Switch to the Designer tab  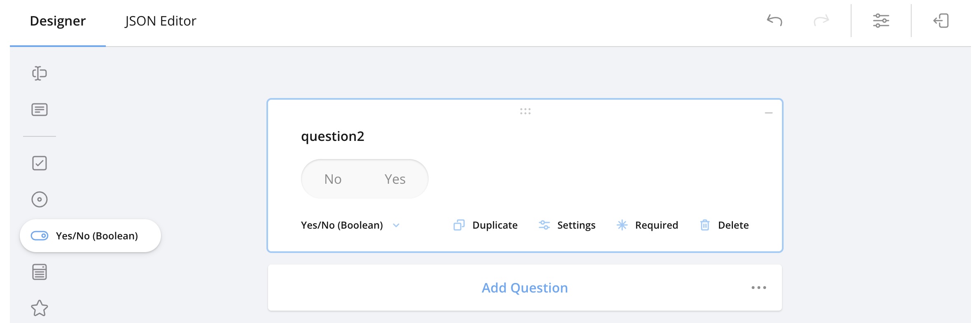[x=58, y=21]
